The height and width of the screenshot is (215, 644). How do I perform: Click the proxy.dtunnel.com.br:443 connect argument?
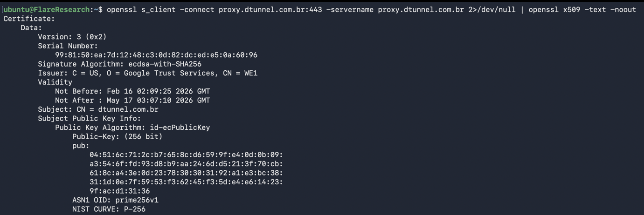point(270,10)
